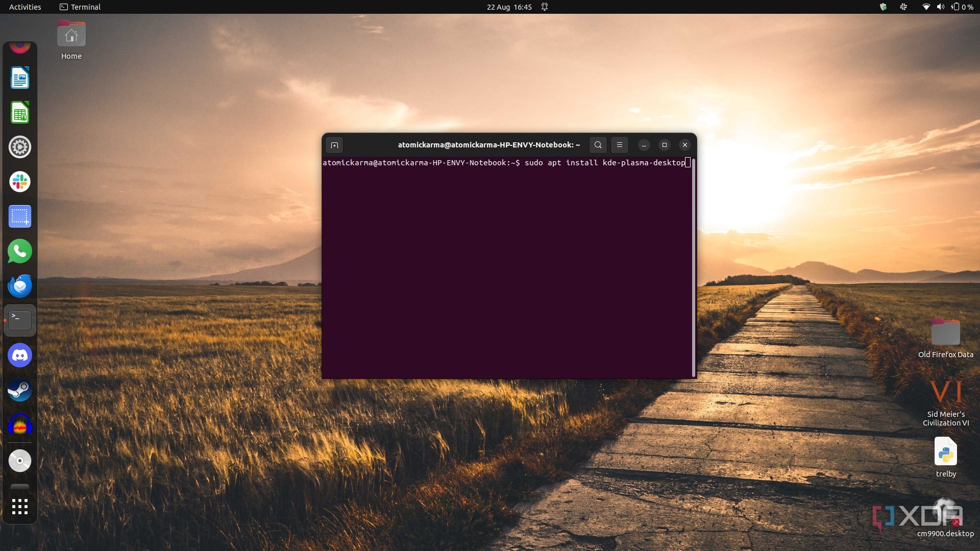Click the terminal search icon
The image size is (980, 551).
point(598,145)
